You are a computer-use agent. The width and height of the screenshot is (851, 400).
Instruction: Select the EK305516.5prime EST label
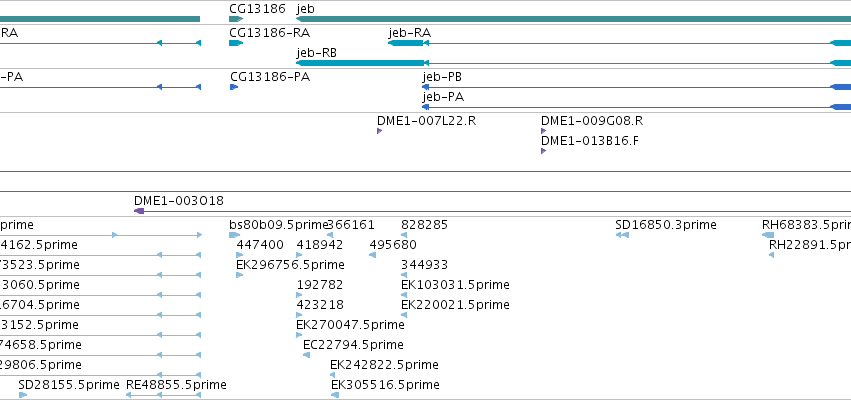[385, 385]
